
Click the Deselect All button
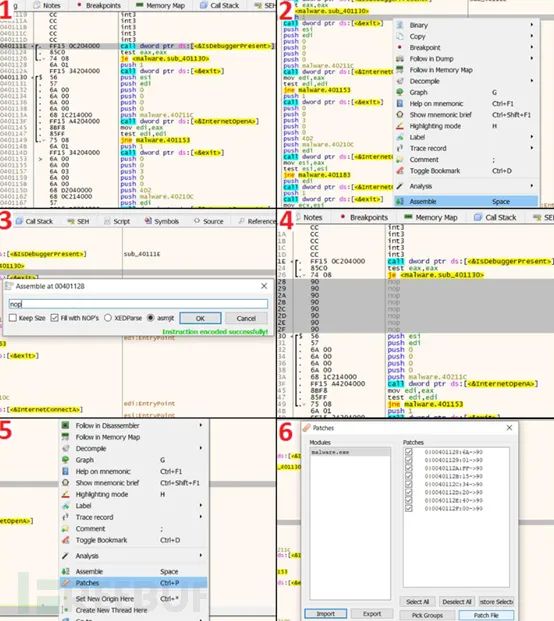457,602
